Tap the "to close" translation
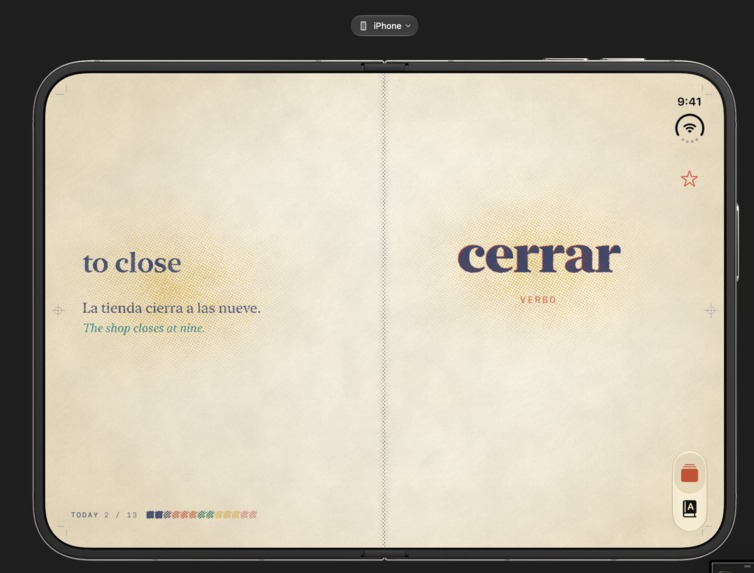The height and width of the screenshot is (573, 754). pos(132,263)
